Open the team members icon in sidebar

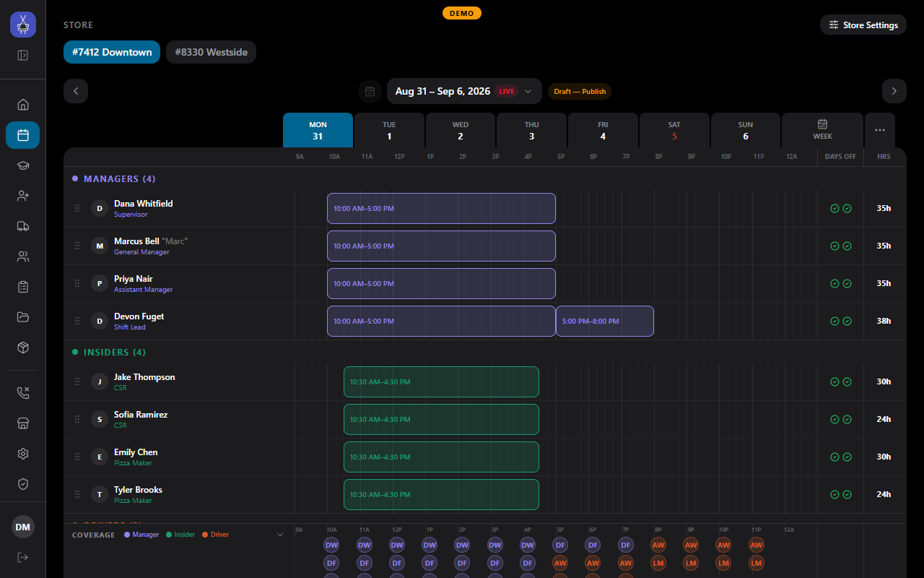[x=23, y=256]
